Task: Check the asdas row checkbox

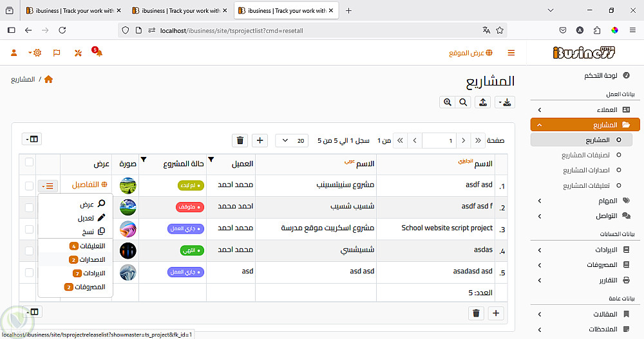Action: (29, 251)
